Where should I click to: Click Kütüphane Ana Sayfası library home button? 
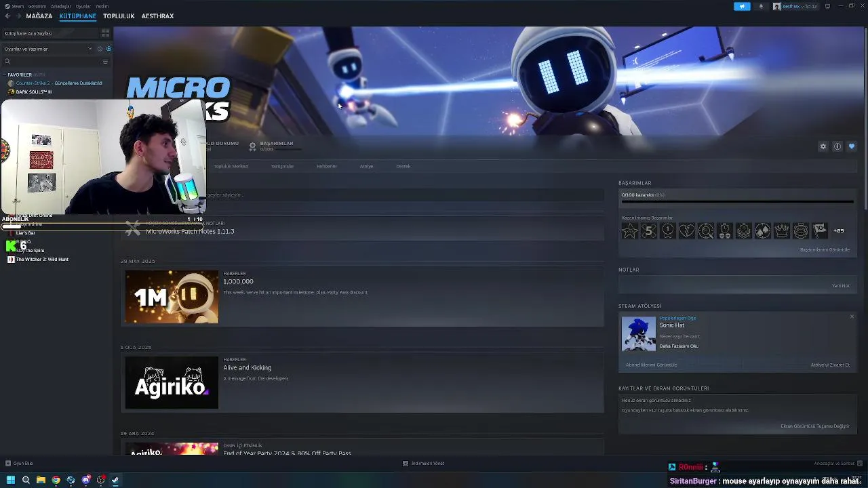tap(49, 33)
